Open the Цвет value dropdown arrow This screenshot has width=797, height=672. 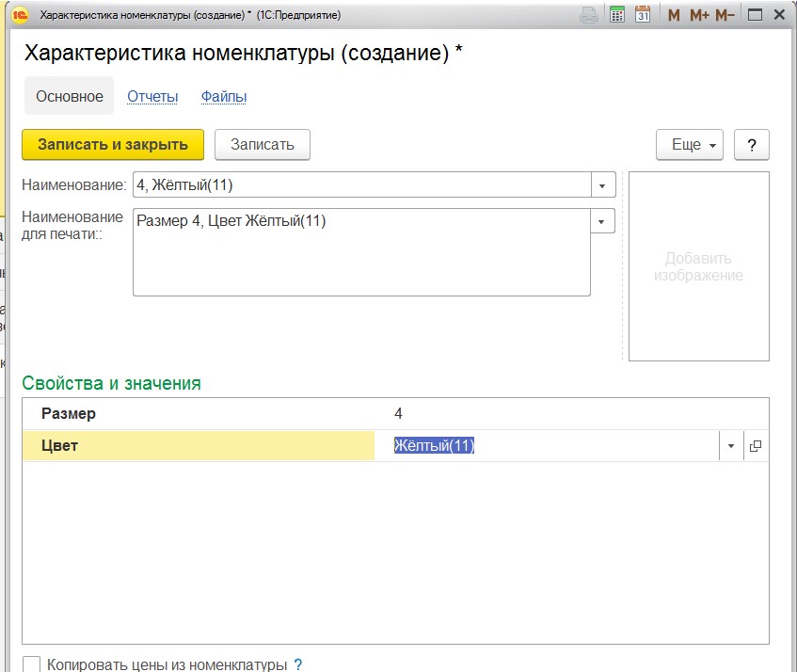click(731, 447)
